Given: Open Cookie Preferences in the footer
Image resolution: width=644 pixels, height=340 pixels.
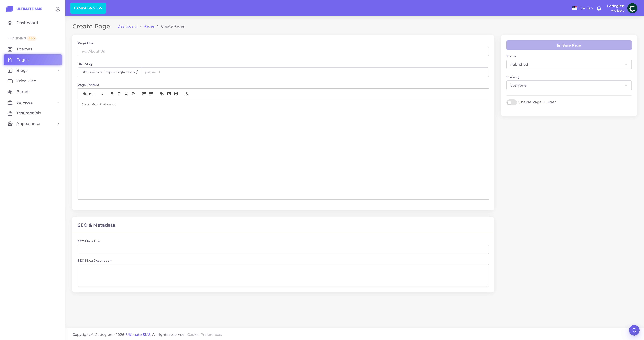Looking at the screenshot, I should tap(204, 334).
